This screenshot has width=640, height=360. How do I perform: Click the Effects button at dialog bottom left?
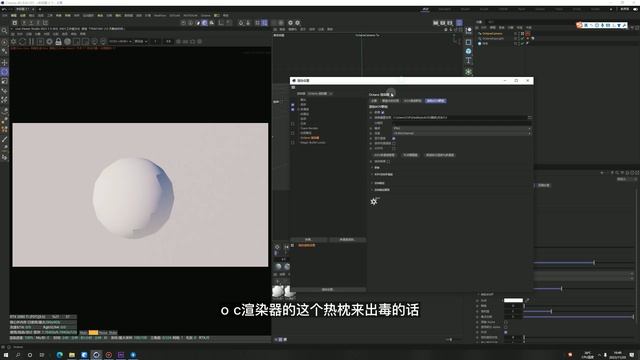[309, 240]
